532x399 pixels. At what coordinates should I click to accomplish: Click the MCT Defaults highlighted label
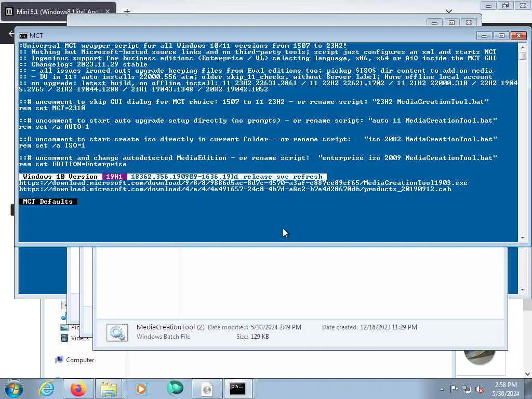click(48, 202)
